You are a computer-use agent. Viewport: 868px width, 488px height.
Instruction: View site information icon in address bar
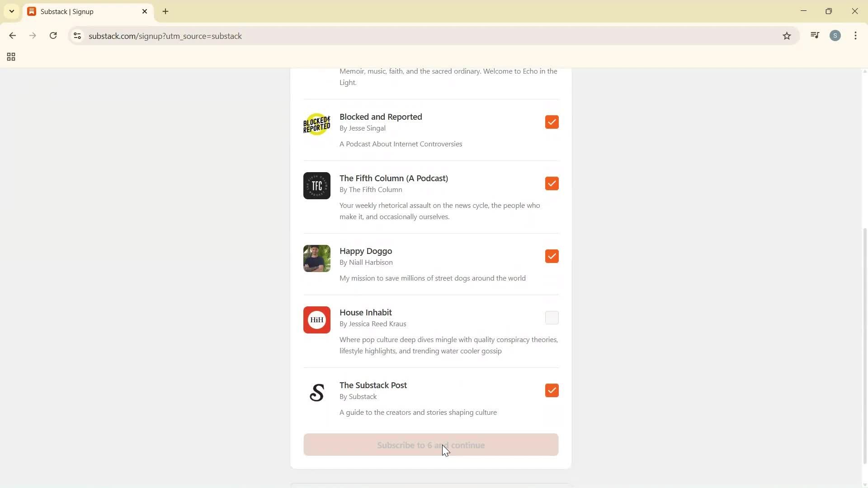point(77,36)
